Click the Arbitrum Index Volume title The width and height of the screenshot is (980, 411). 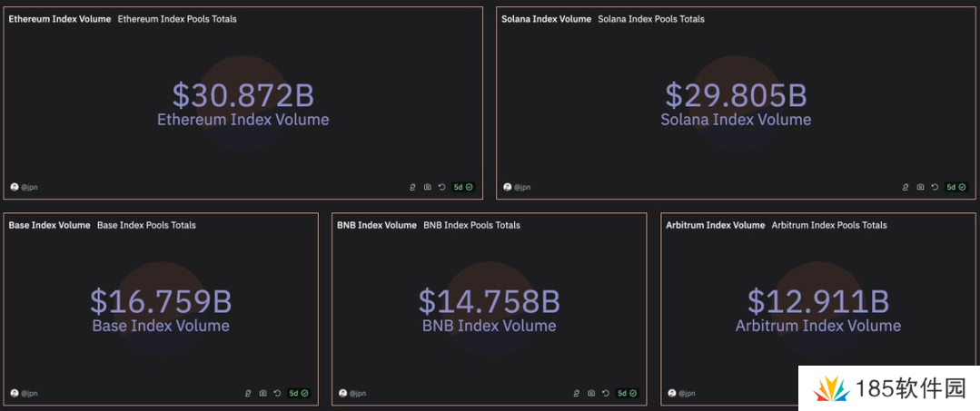point(715,225)
